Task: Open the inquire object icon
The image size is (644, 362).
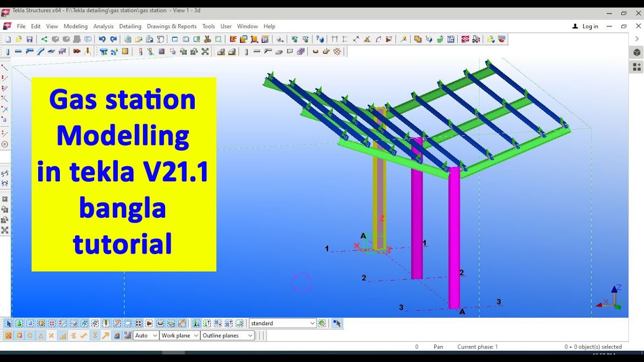Action: pos(319,39)
